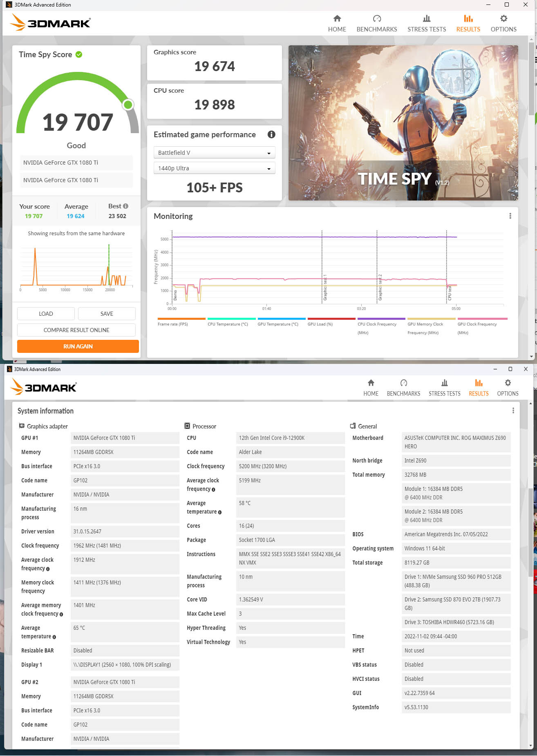Select RESULTS in the bottom 3DMark window
The image size is (537, 756).
(479, 388)
